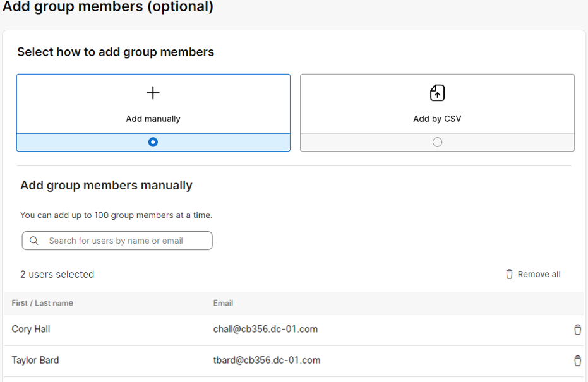The width and height of the screenshot is (588, 382).
Task: Click the Email column header
Action: pos(223,303)
